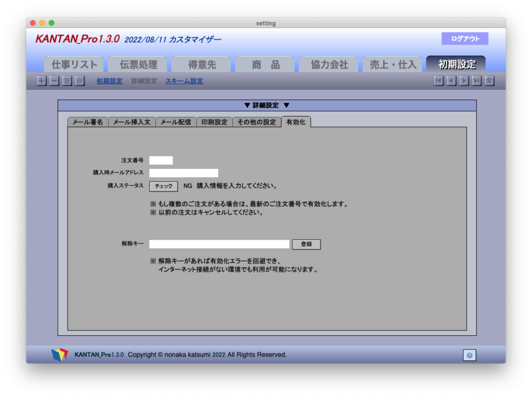The image size is (532, 398).
Task: Click the window minimize yellow button
Action: coord(42,23)
